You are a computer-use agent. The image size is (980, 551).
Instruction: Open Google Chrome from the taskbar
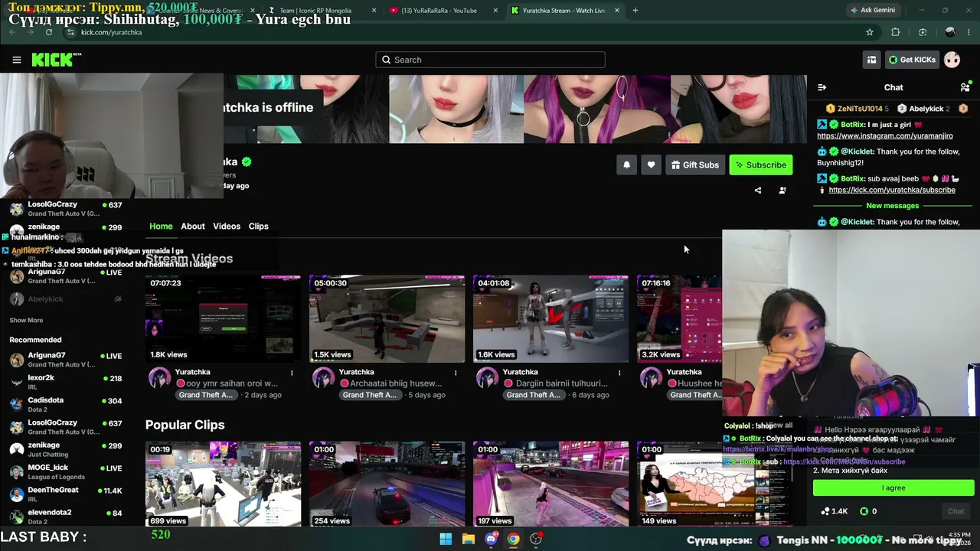pyautogui.click(x=513, y=539)
